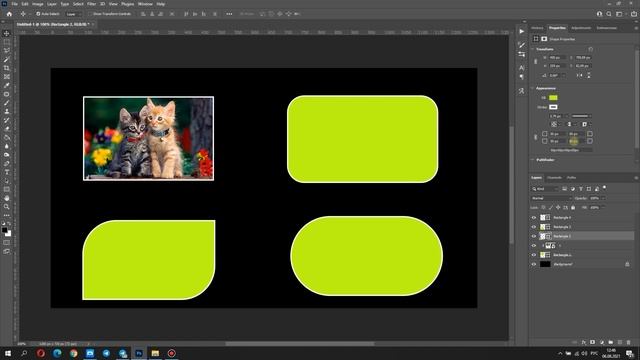Select the Rectangular Marquee tool
640x360 pixels.
7,42
